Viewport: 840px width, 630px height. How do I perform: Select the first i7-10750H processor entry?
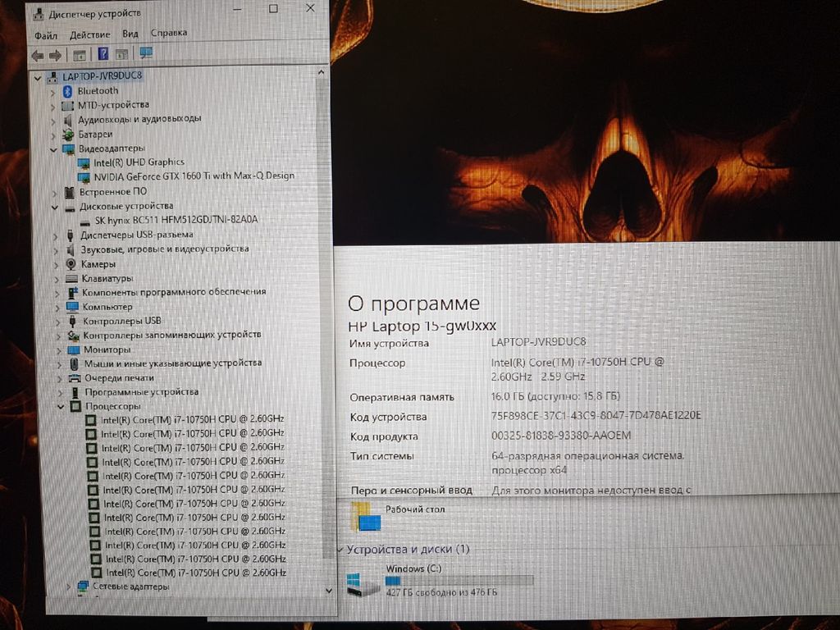click(x=192, y=419)
